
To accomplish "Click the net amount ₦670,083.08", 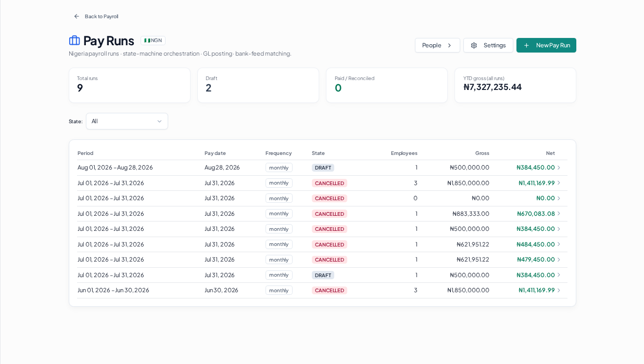I will (536, 214).
